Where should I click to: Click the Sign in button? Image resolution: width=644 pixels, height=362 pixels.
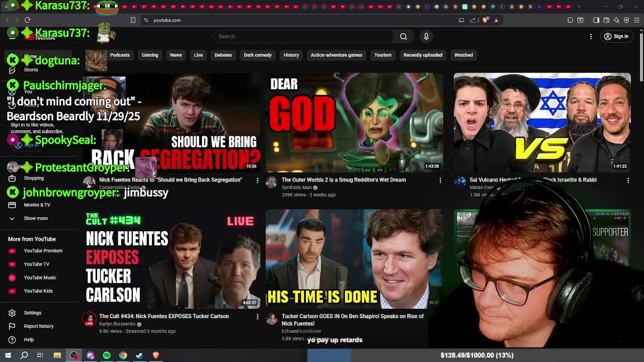pyautogui.click(x=616, y=36)
